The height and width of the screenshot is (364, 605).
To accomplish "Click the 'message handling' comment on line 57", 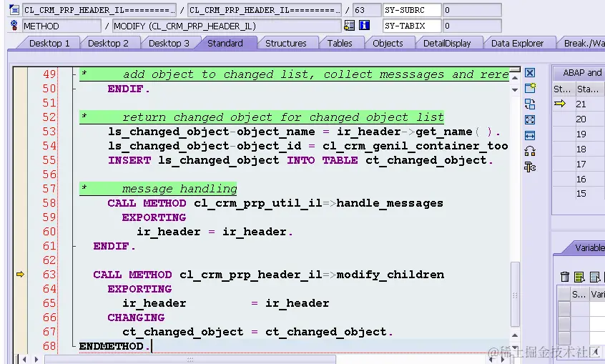I will (179, 189).
